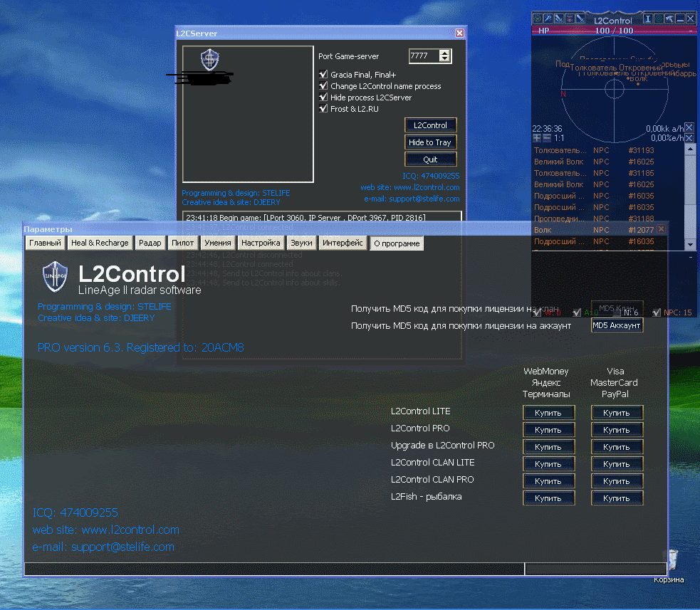This screenshot has height=610, width=700.
Task: Reset the adena per hour counter (a/h X)
Action: (x=689, y=127)
